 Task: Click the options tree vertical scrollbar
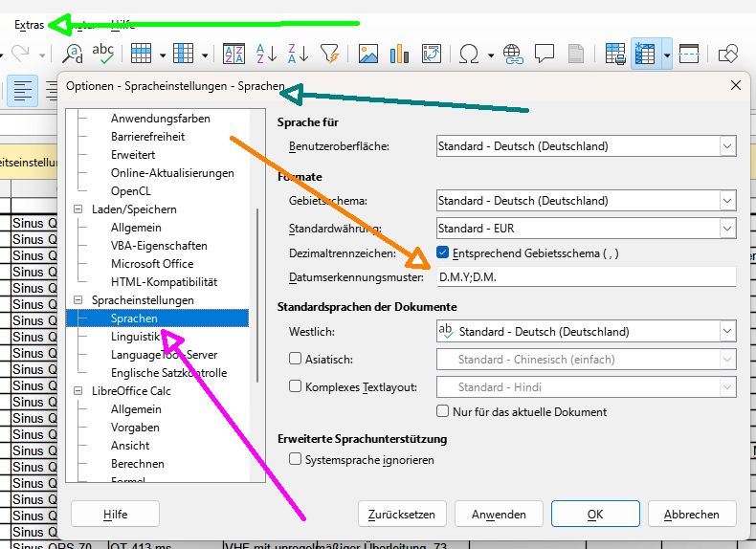[258, 295]
